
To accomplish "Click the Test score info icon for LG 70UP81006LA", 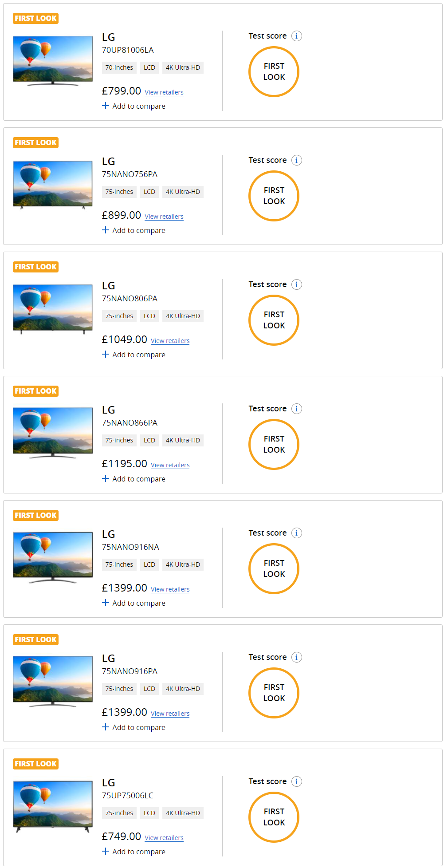I will (296, 36).
